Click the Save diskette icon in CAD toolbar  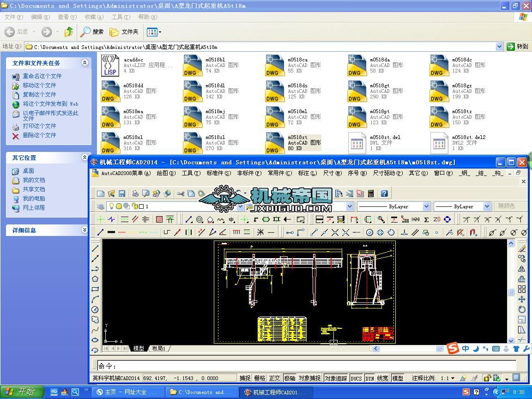click(x=122, y=194)
